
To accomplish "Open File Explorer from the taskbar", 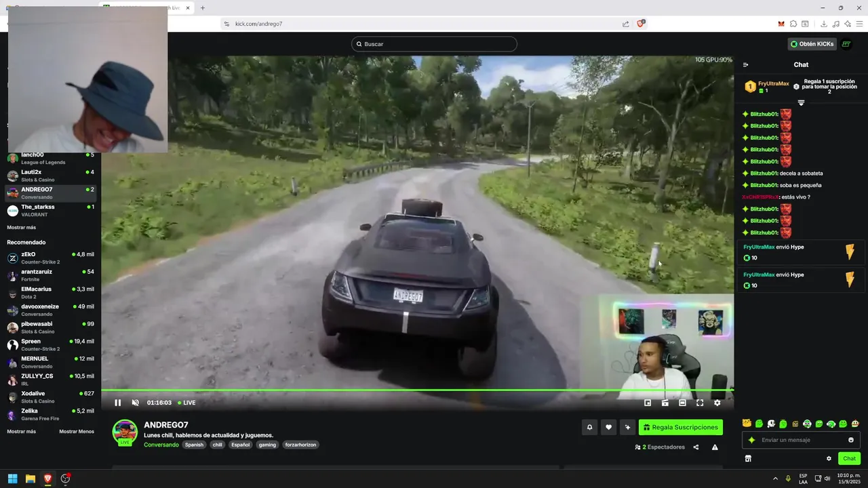I will click(30, 479).
